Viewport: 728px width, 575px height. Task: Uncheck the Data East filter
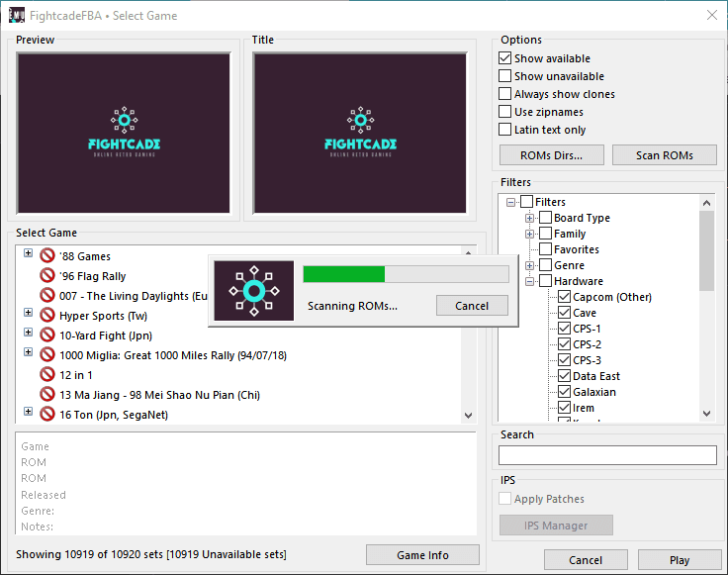[x=564, y=375]
